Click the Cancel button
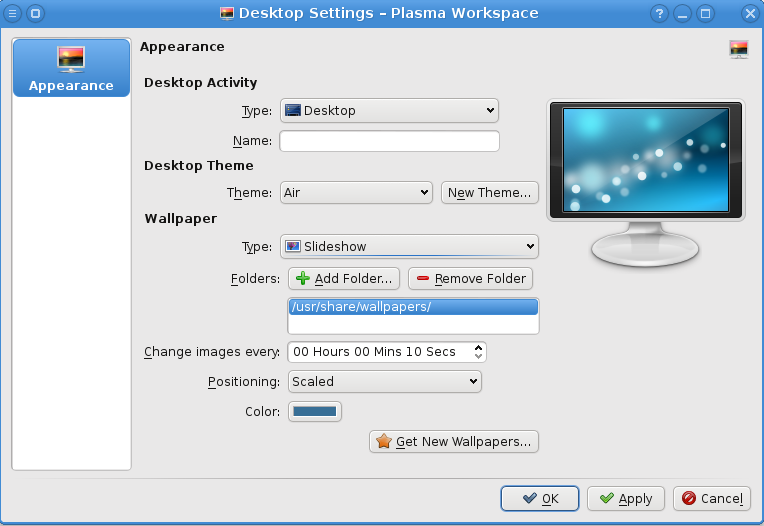764x526 pixels. coord(712,498)
